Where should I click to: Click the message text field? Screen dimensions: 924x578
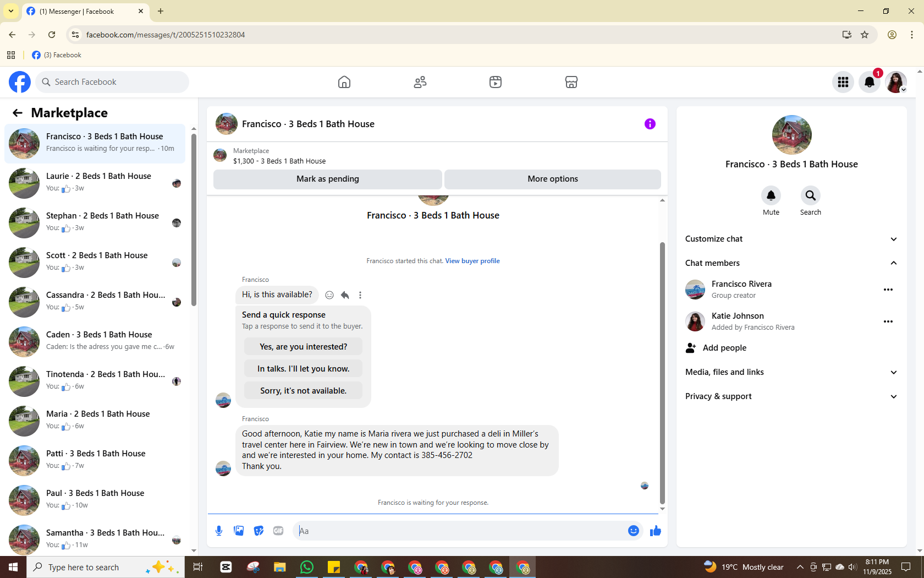(459, 531)
